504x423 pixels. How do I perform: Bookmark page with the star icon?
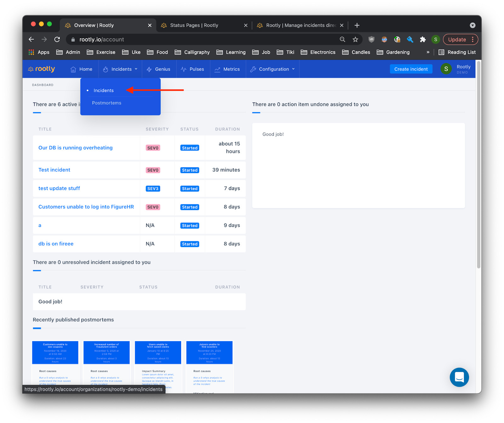coord(355,39)
